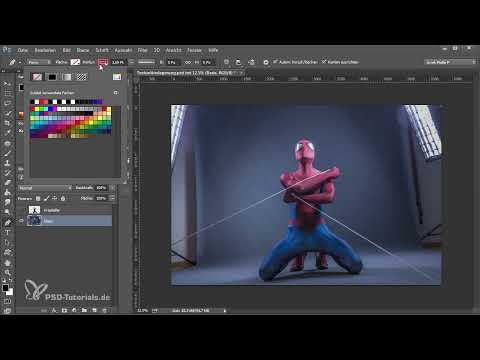The height and width of the screenshot is (360, 480).
Task: Open path alignment options
Action: (238, 62)
